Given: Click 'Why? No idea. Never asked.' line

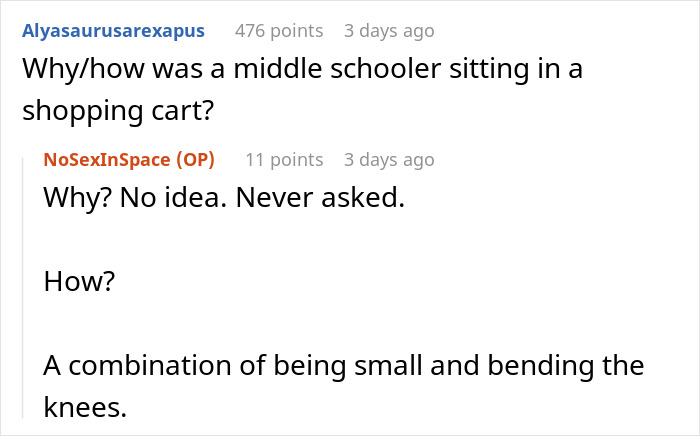Looking at the screenshot, I should (x=223, y=197).
